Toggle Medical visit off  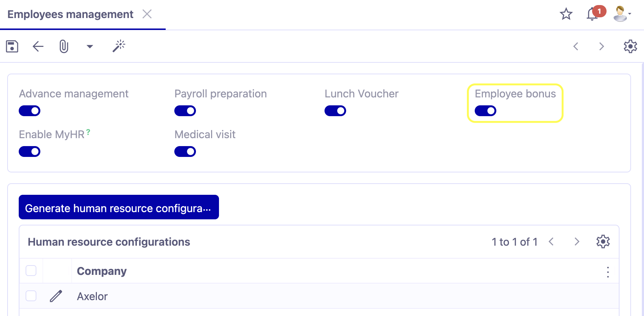[x=185, y=151]
